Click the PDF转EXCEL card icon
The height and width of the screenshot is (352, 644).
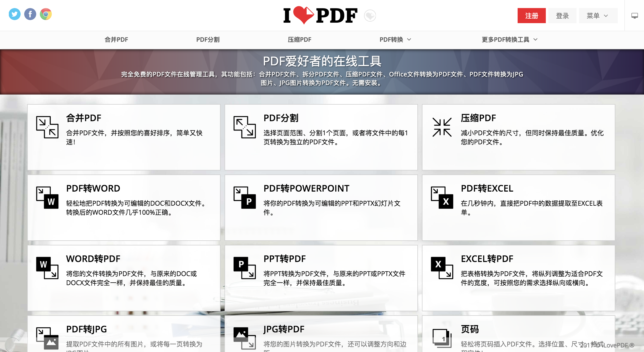[442, 197]
